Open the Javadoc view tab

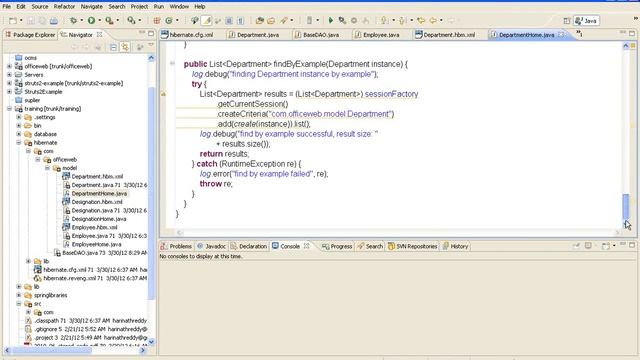tap(211, 247)
